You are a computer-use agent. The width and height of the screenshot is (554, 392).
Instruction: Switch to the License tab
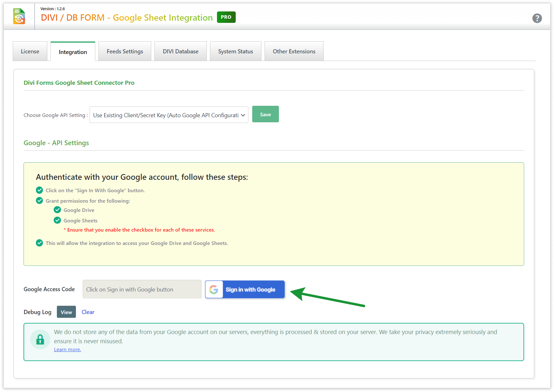pos(30,51)
